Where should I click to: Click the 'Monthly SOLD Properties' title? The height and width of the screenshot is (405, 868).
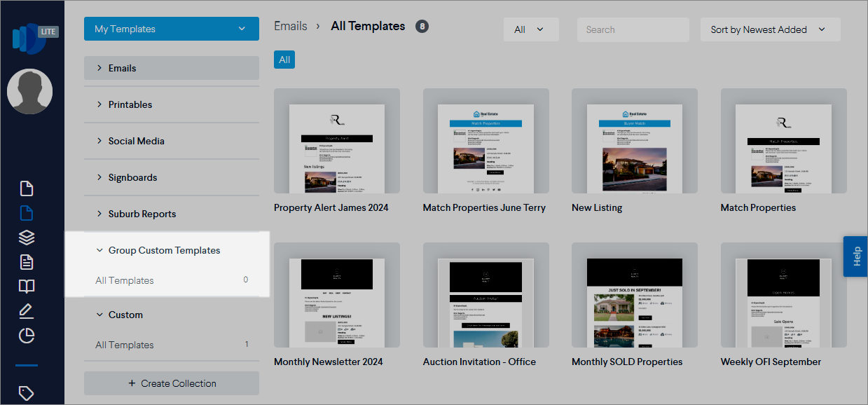627,362
